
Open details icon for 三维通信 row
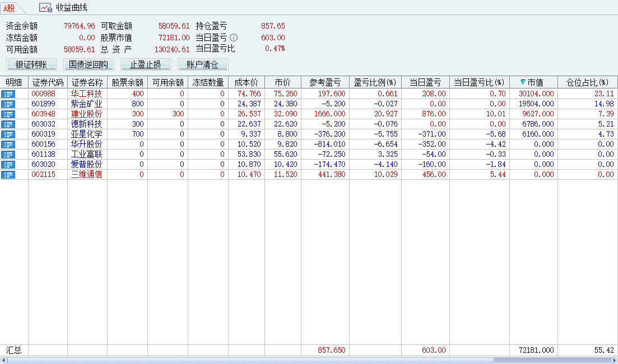8,175
